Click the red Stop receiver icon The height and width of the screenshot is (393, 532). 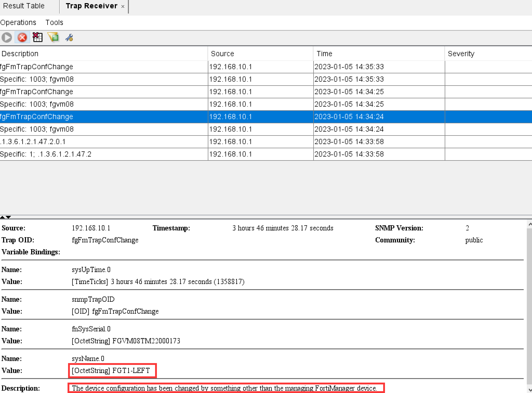click(22, 37)
